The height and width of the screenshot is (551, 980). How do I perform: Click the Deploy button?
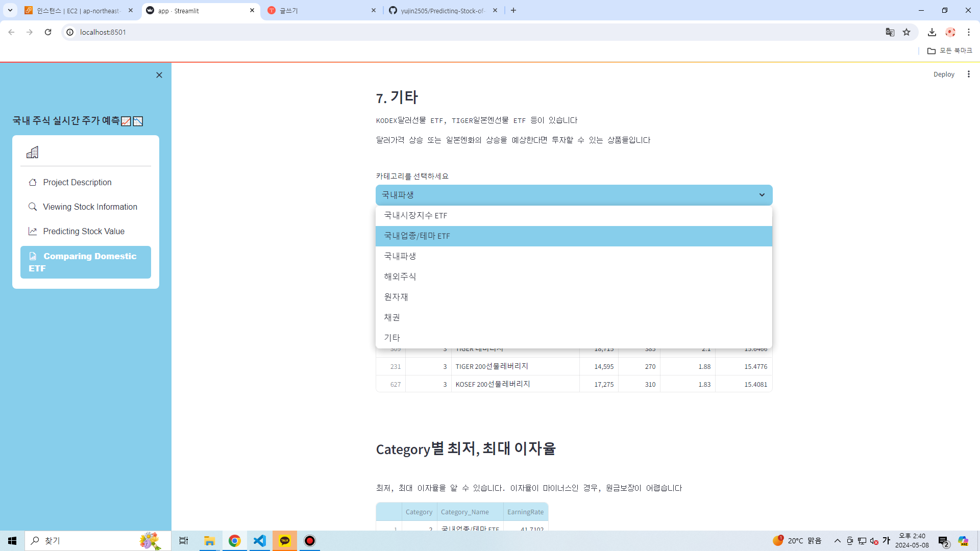(x=944, y=74)
